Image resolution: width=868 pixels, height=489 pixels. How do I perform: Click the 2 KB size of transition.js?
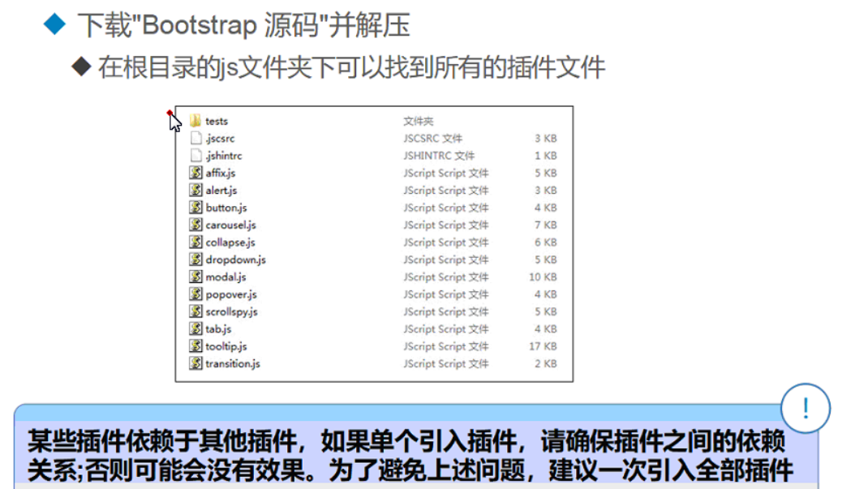[x=546, y=364]
